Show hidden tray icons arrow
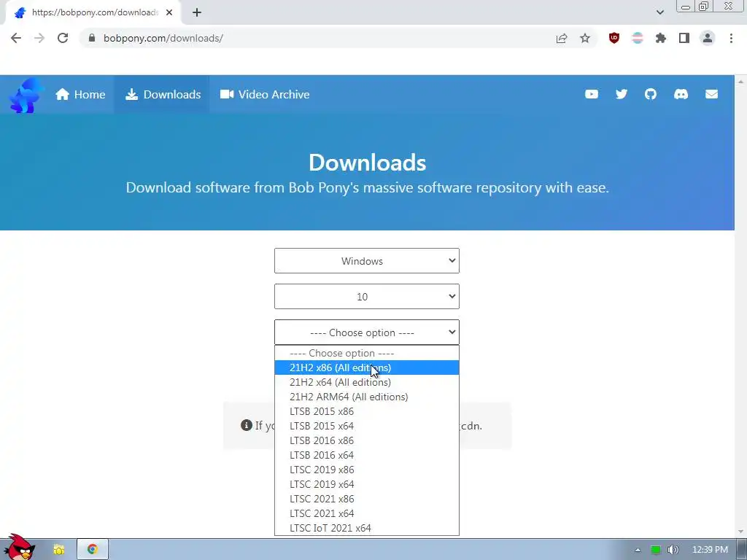The image size is (747, 560). 638,550
